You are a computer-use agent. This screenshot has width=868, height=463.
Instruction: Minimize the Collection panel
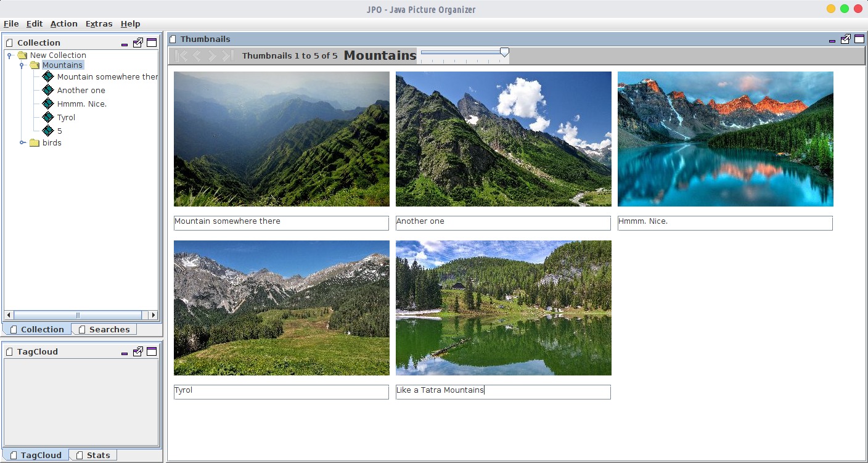pyautogui.click(x=125, y=44)
